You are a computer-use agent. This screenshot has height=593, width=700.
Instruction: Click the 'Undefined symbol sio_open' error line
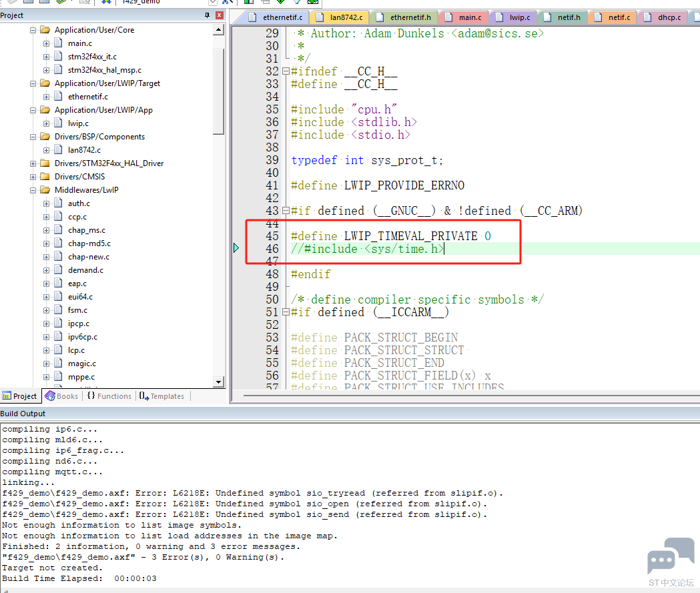[245, 504]
